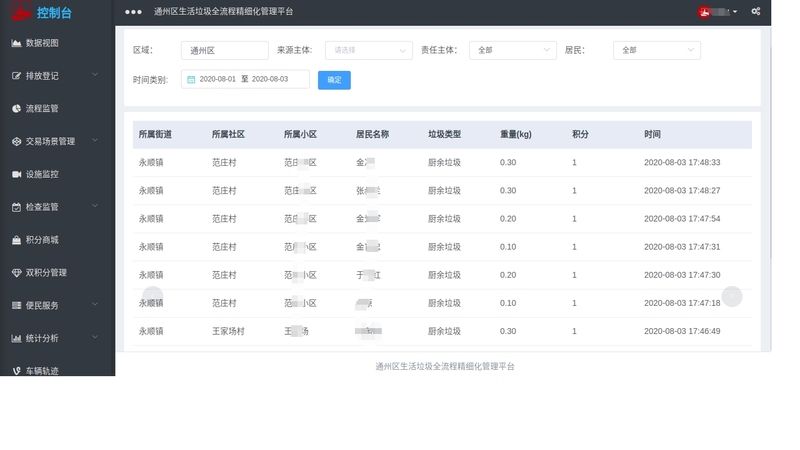Click the end date 2020-08-03 field
This screenshot has width=800, height=450.
pyautogui.click(x=270, y=79)
